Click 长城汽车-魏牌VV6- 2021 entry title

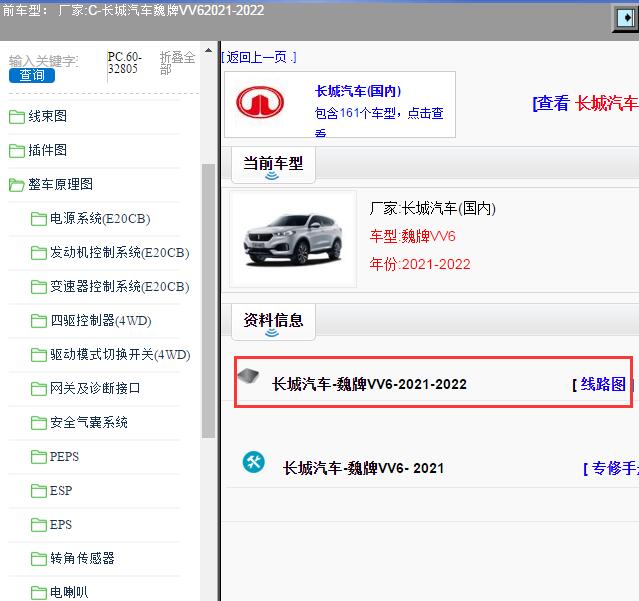(364, 469)
